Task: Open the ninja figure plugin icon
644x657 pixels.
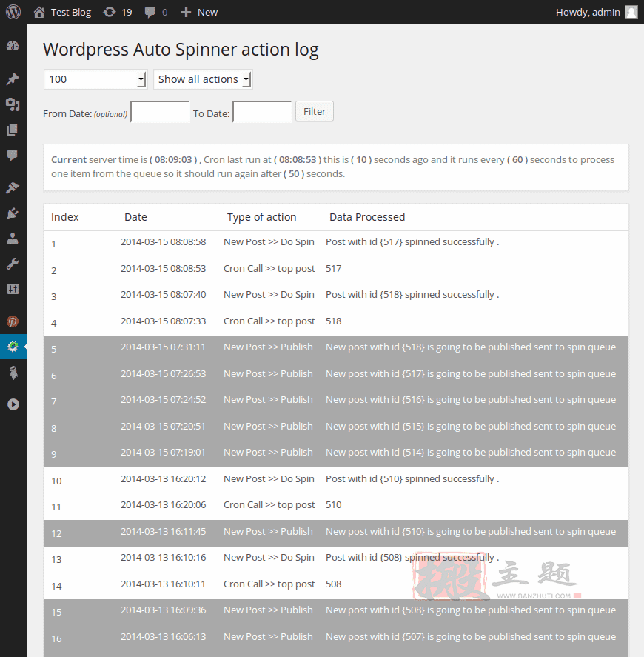Action: point(13,373)
